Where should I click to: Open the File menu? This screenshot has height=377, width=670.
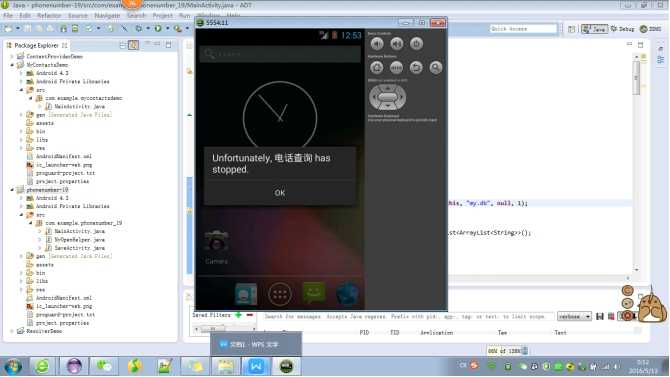[x=8, y=15]
